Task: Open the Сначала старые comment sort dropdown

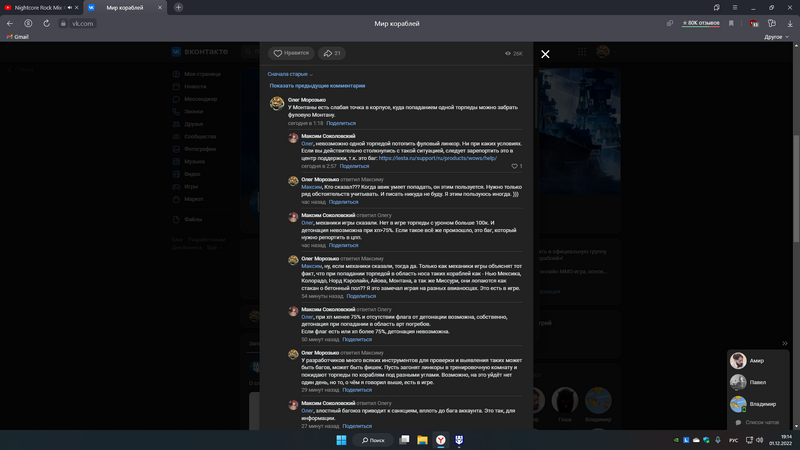Action: point(290,74)
